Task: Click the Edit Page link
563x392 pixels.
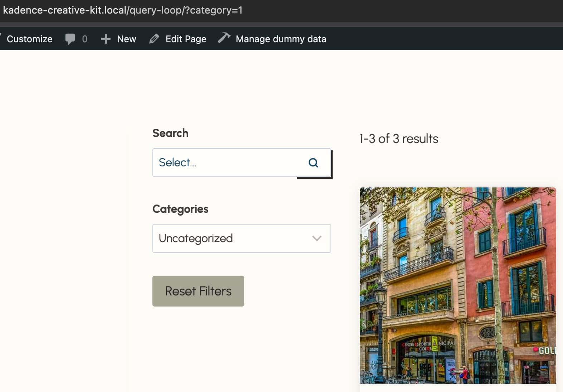Action: coord(186,39)
